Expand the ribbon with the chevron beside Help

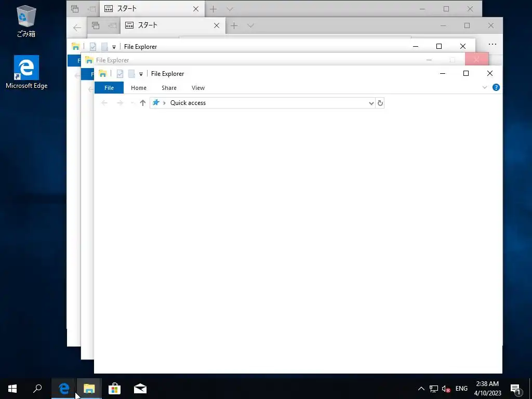click(485, 87)
